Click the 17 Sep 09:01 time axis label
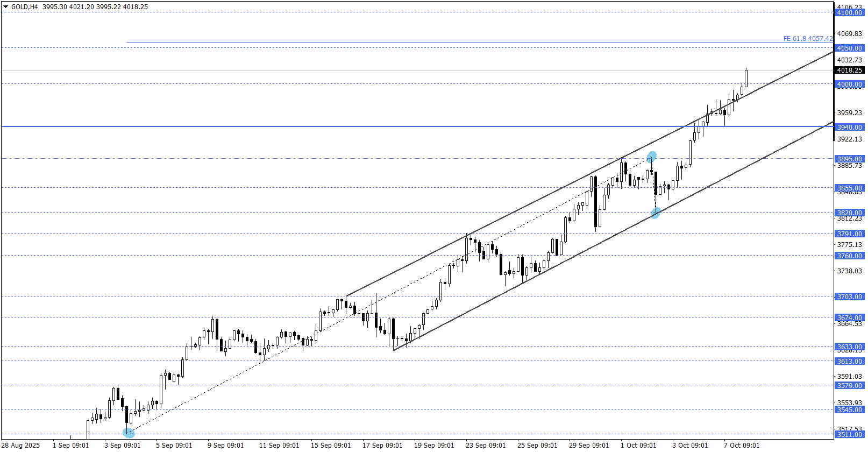The height and width of the screenshot is (452, 868). click(x=382, y=446)
